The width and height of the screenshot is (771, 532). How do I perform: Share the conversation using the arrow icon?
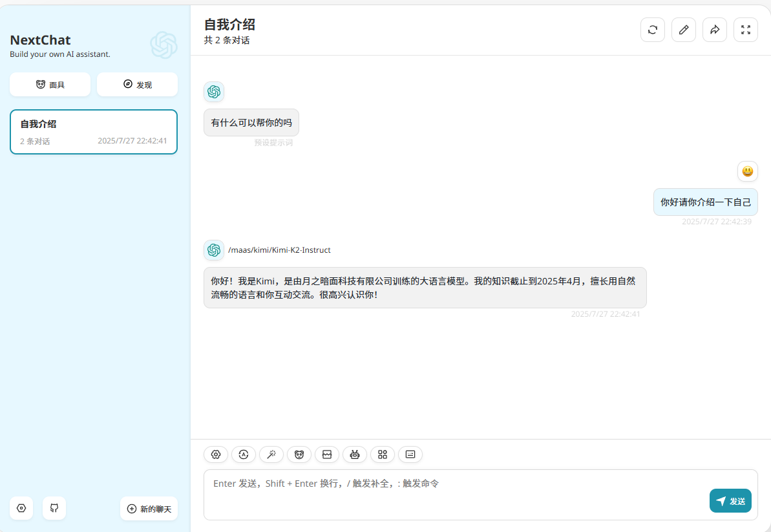pyautogui.click(x=715, y=30)
